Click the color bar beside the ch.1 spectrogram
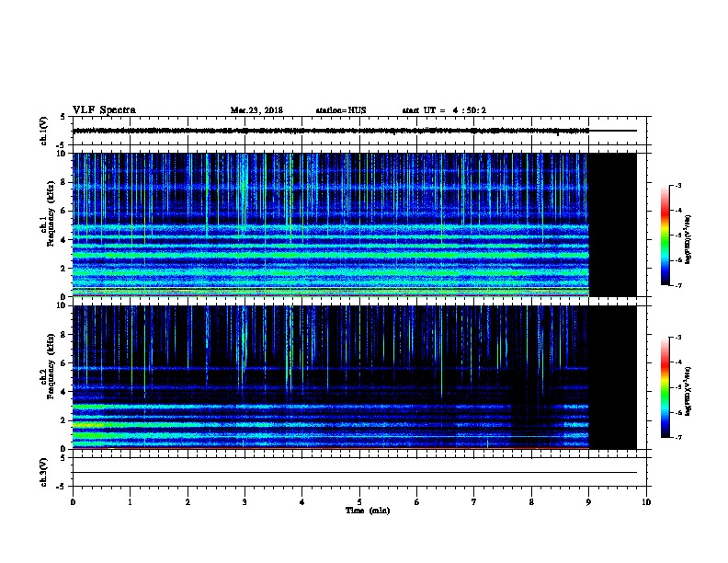728x563 pixels. pos(665,236)
